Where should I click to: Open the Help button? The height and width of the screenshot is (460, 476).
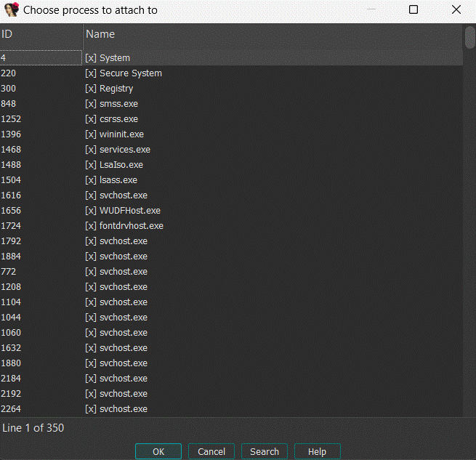click(317, 451)
